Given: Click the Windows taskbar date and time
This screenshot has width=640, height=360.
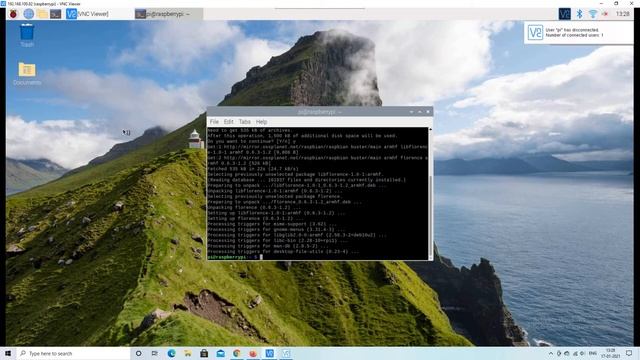Looking at the screenshot, I should (x=610, y=353).
